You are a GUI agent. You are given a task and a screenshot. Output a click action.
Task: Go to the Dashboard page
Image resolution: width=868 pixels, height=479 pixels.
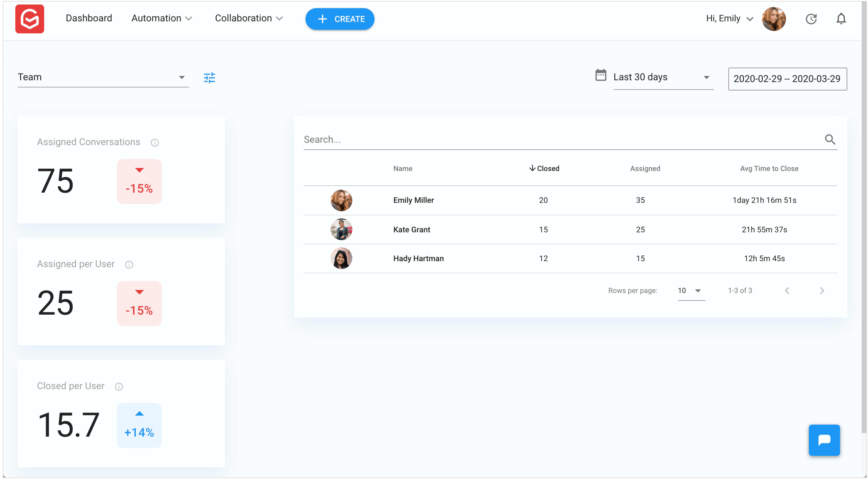[89, 18]
